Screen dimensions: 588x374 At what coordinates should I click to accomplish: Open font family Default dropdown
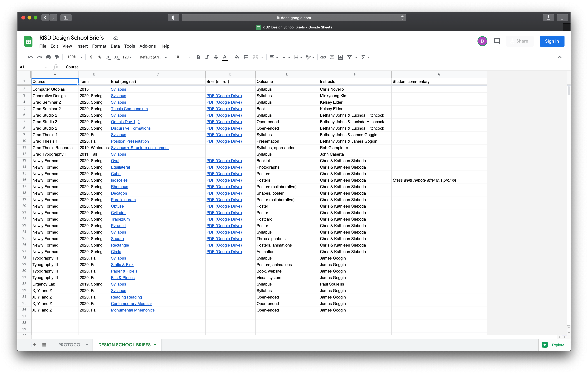[153, 57]
